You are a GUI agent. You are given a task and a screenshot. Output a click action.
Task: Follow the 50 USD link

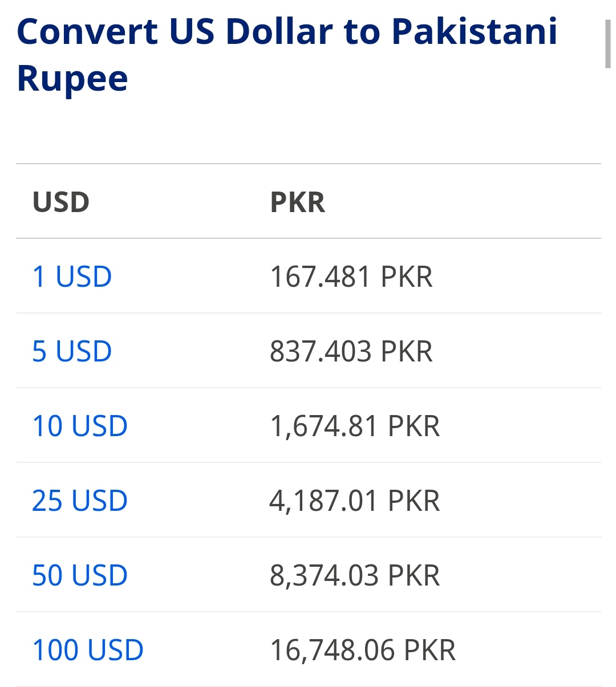(x=80, y=576)
